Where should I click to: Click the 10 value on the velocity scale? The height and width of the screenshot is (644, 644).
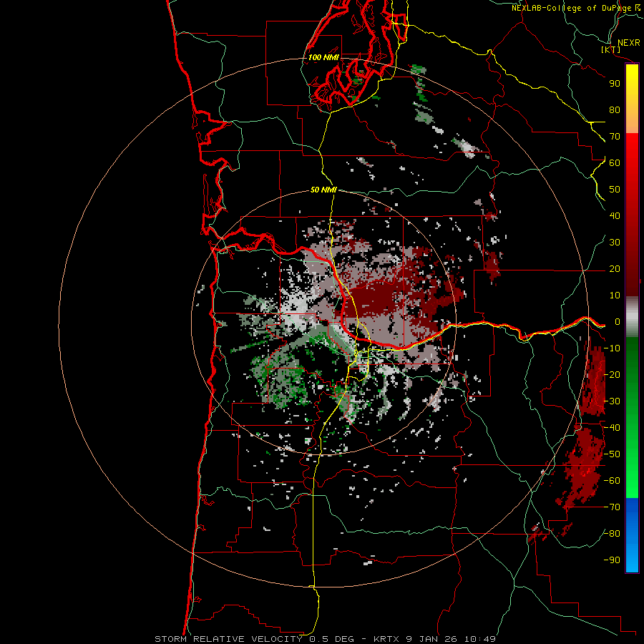point(615,296)
